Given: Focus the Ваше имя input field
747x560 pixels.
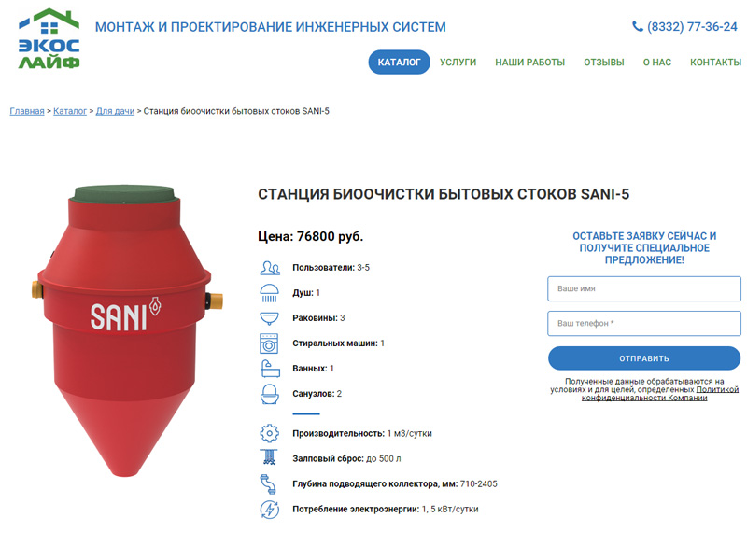Looking at the screenshot, I should click(x=644, y=288).
